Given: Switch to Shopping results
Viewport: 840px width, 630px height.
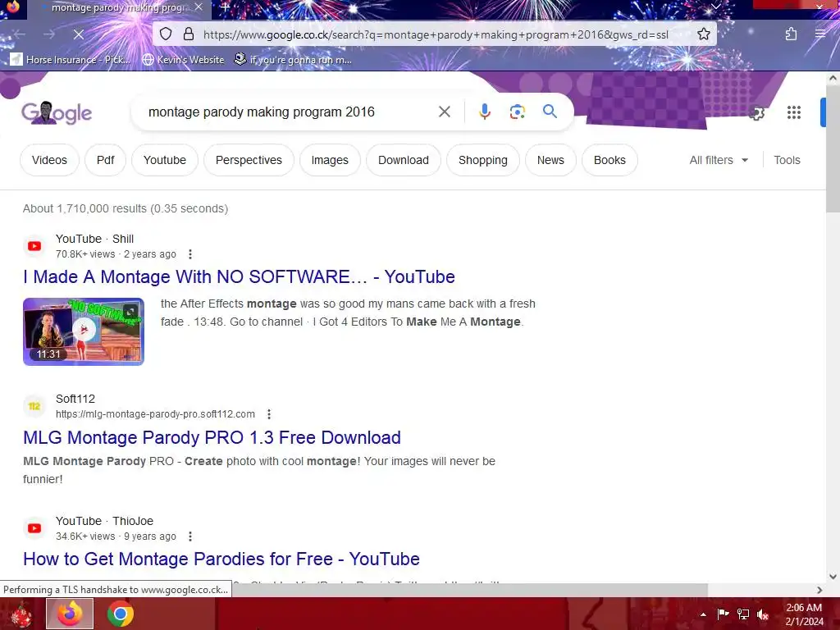Looking at the screenshot, I should pyautogui.click(x=482, y=160).
